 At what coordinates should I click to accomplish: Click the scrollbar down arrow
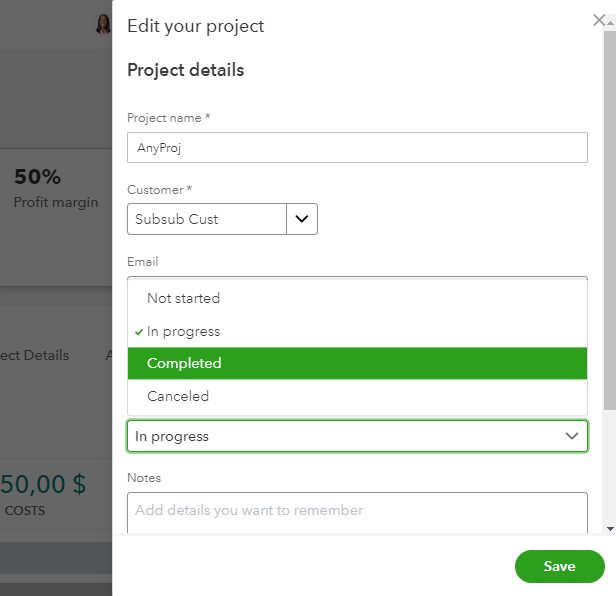[610, 527]
